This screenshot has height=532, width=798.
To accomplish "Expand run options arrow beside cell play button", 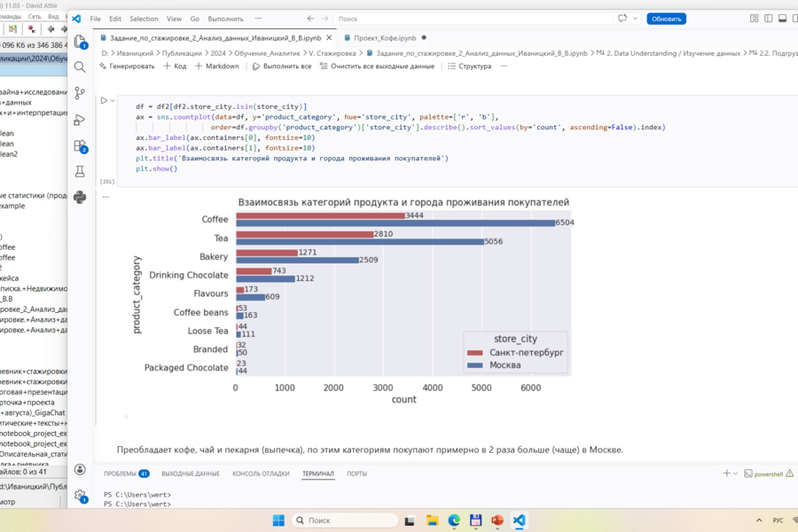I will [x=113, y=101].
